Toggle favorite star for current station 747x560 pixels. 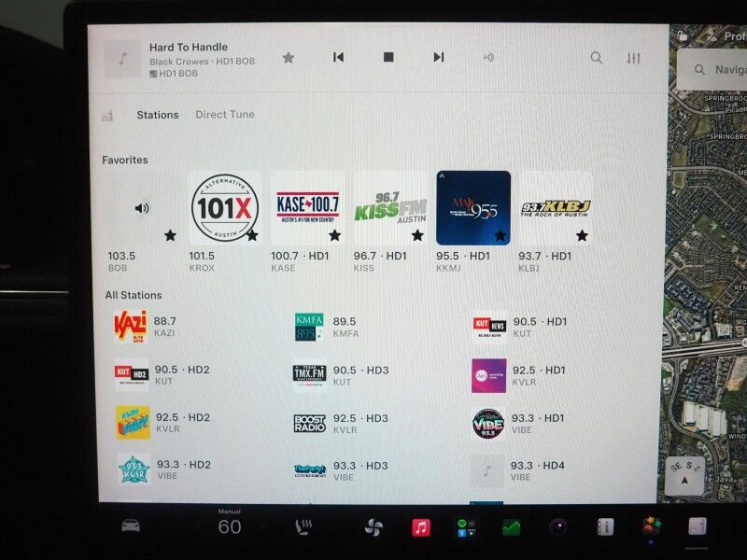pyautogui.click(x=289, y=58)
